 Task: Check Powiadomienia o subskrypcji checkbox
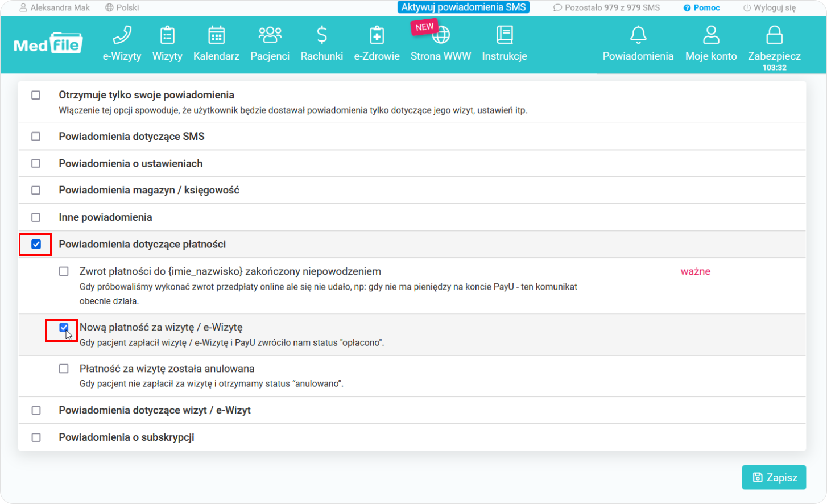36,437
